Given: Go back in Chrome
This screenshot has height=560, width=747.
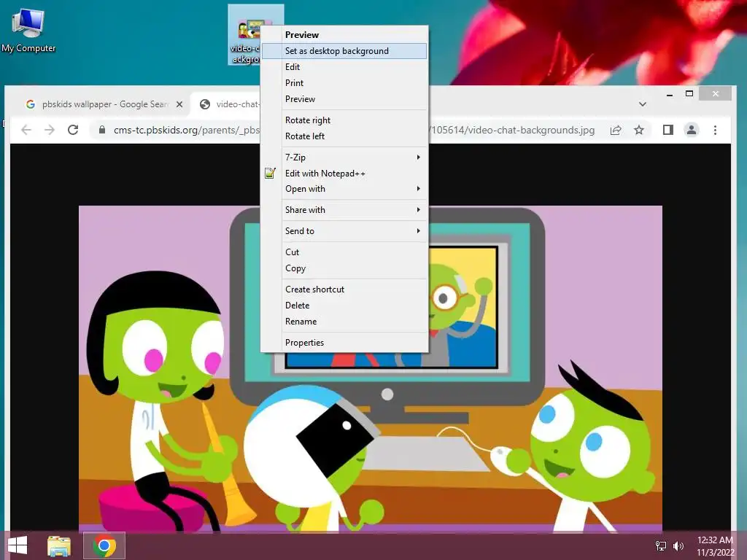Looking at the screenshot, I should [x=26, y=130].
